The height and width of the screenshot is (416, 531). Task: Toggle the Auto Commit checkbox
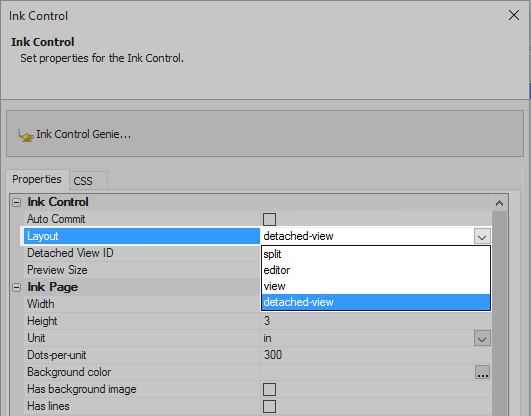(269, 219)
